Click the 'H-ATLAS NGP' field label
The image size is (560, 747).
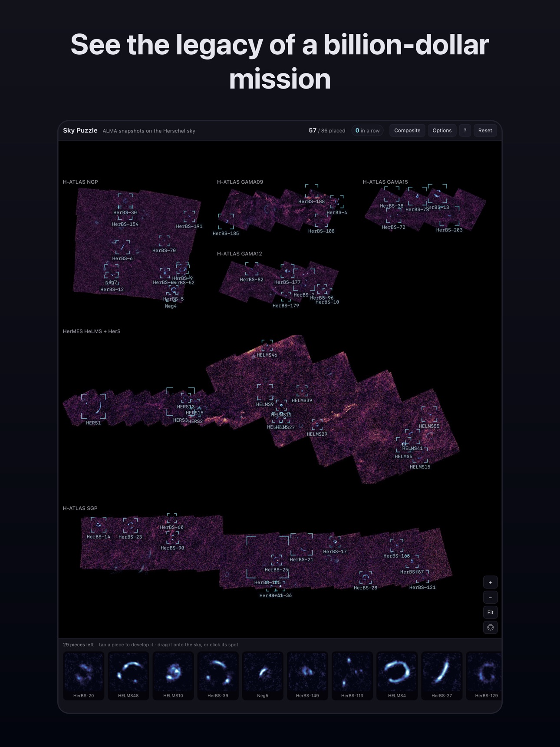point(80,182)
